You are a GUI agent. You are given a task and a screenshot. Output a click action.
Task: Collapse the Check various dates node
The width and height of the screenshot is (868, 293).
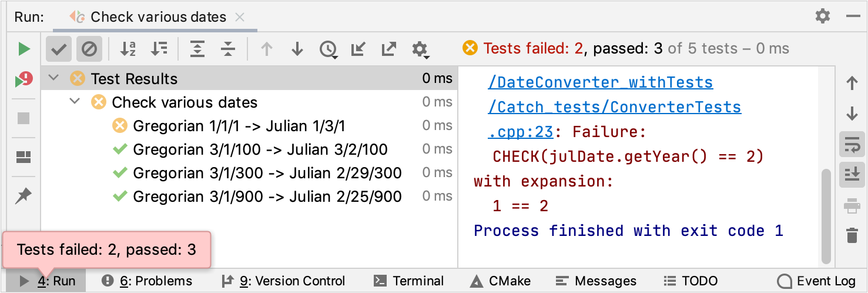[x=75, y=102]
